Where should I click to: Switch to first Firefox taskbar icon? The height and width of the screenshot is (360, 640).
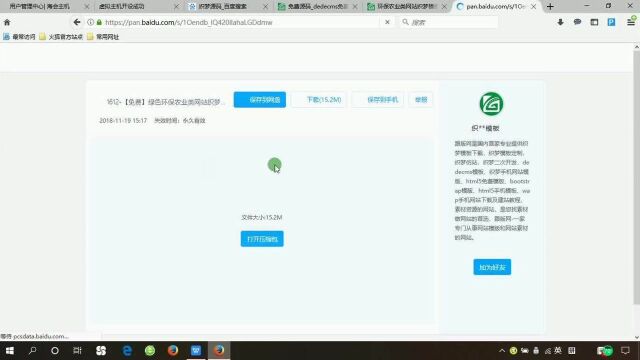tap(173, 351)
